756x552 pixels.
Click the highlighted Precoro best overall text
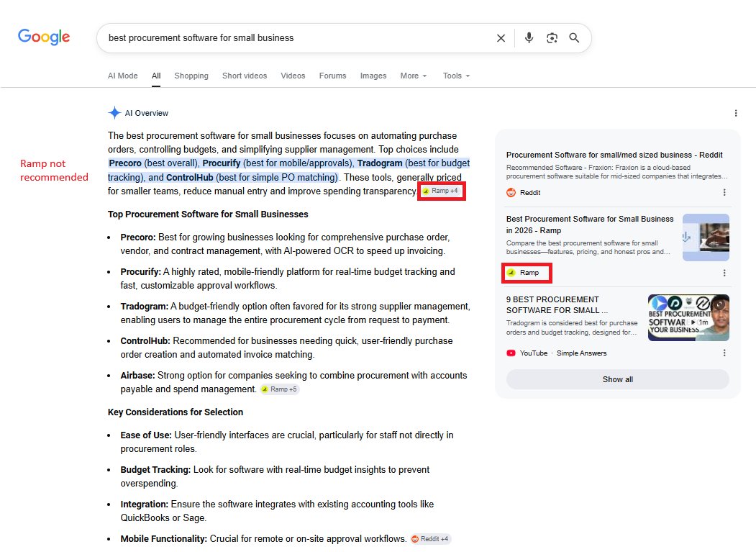tap(153, 163)
